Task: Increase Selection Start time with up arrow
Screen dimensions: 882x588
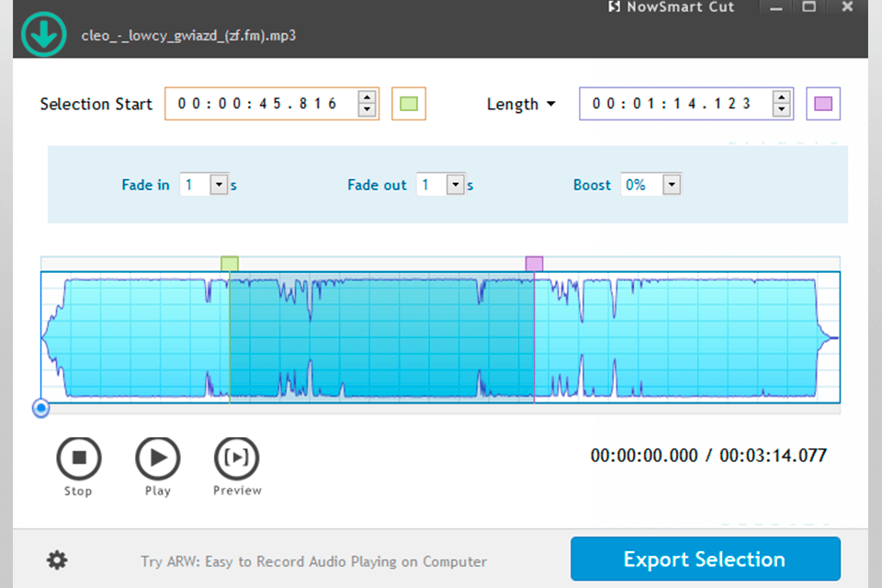Action: point(367,96)
